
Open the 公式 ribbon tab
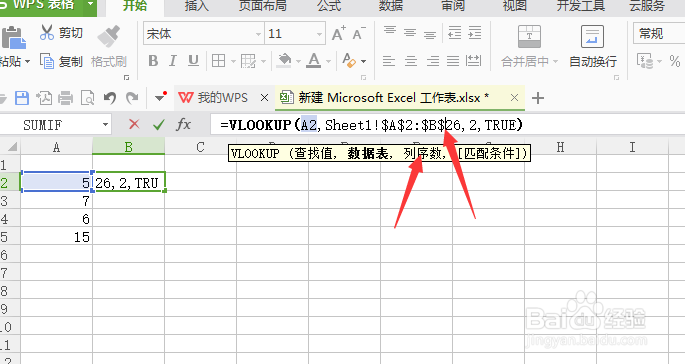point(329,6)
